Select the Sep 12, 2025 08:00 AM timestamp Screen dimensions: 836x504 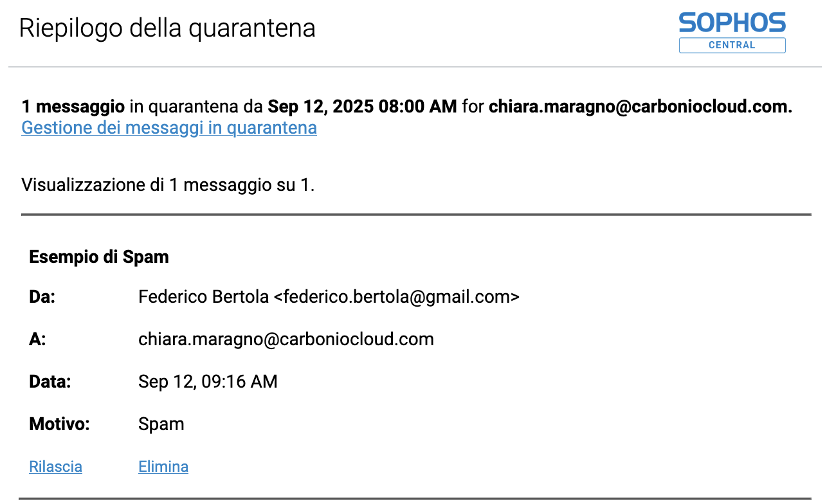click(362, 106)
